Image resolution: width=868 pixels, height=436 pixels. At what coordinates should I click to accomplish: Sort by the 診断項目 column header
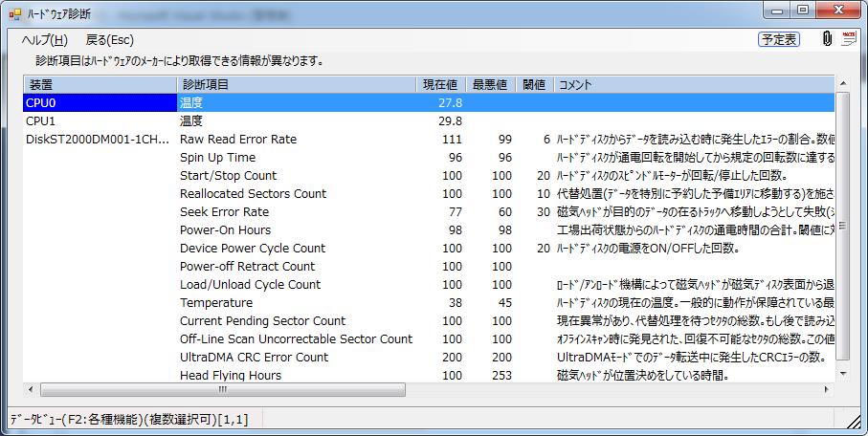(x=297, y=84)
